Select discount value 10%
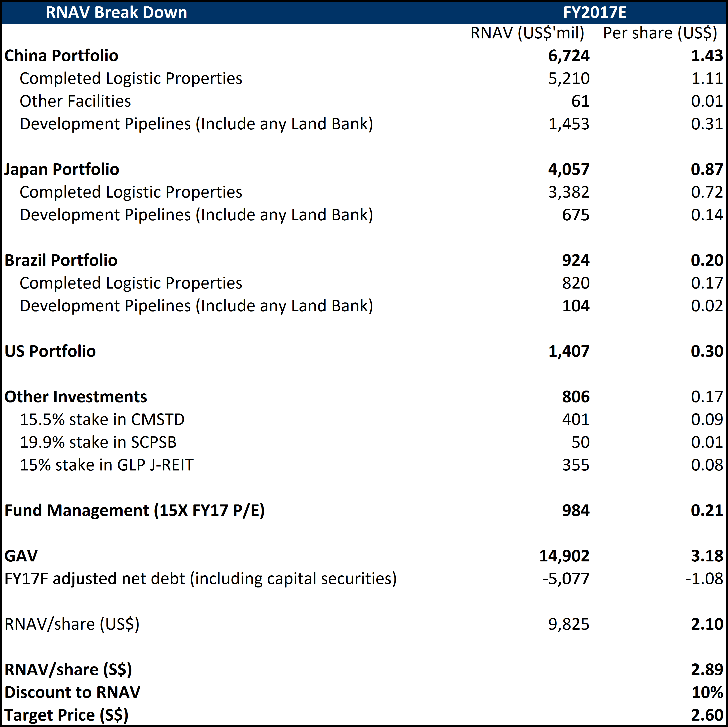This screenshot has width=728, height=727. (x=708, y=692)
